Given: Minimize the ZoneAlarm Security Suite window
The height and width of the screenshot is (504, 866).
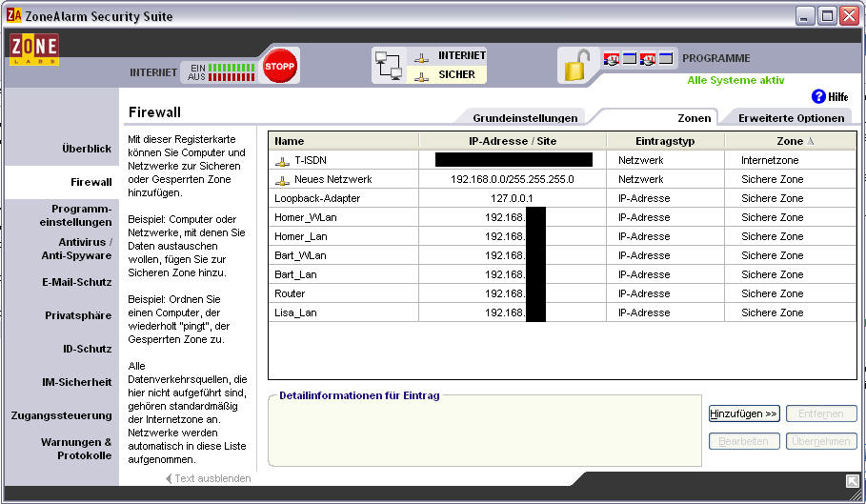Looking at the screenshot, I should pyautogui.click(x=805, y=15).
